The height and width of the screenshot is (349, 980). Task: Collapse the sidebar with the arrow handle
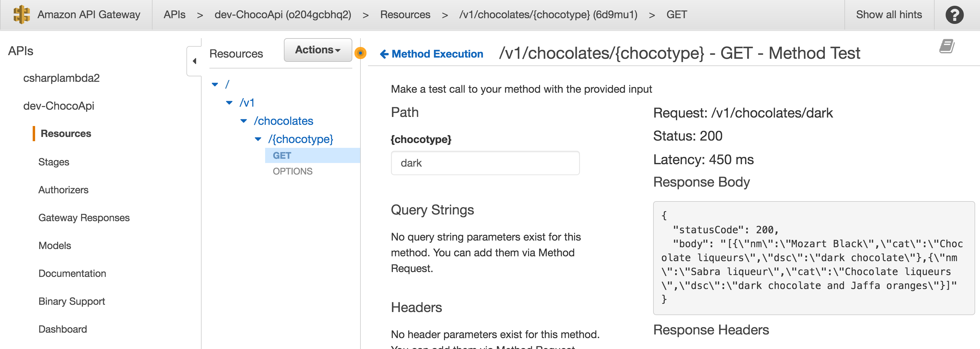(194, 61)
